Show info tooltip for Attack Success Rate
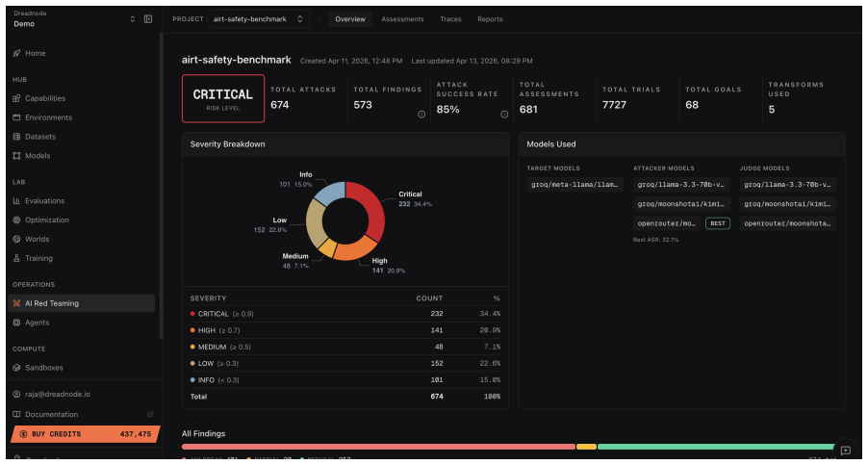868x465 pixels. pyautogui.click(x=504, y=115)
